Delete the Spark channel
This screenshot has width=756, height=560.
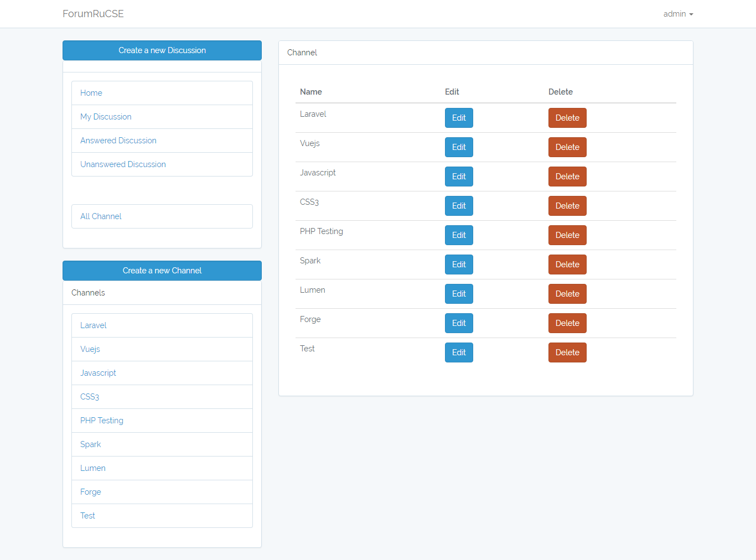(567, 265)
